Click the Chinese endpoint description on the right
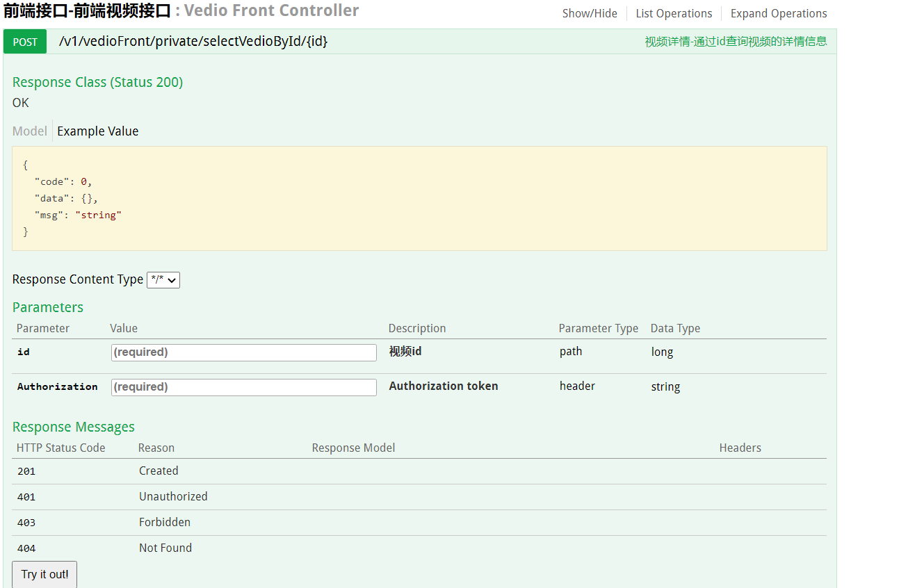Image resolution: width=908 pixels, height=588 pixels. [736, 41]
